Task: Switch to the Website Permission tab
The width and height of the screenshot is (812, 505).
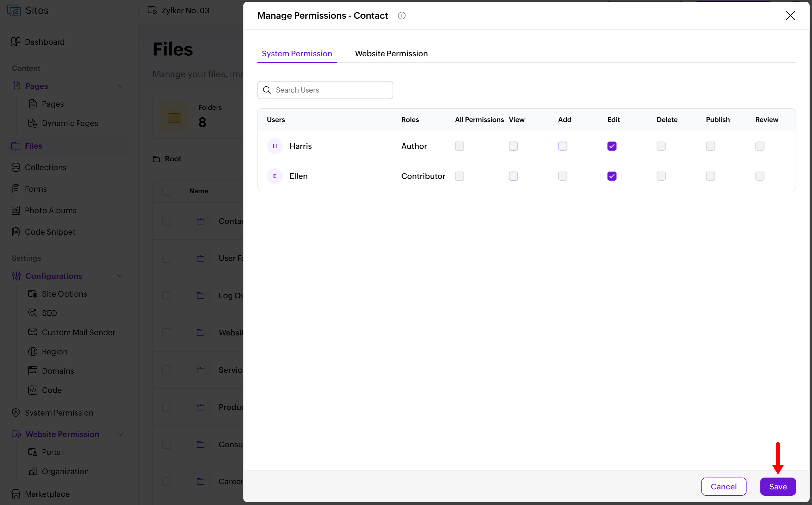Action: point(391,54)
